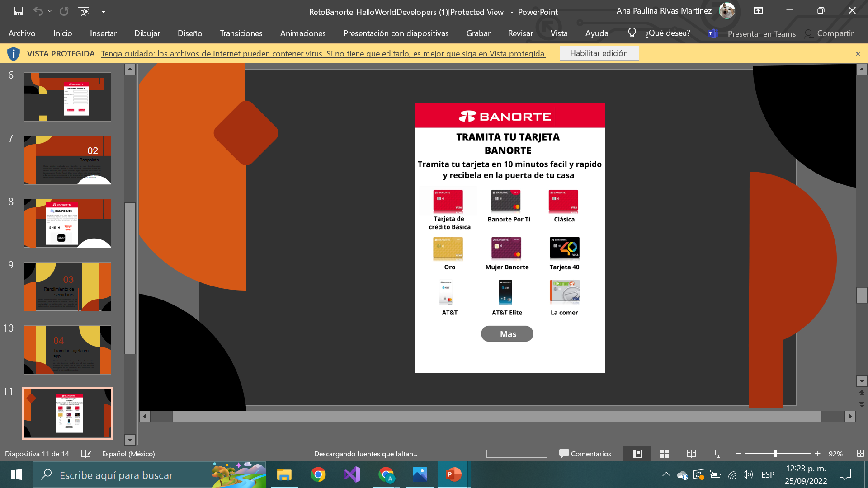Screen dimensions: 868x488
Task: Expand Customize Quick Access Toolbar dropdown
Action: [x=104, y=11]
